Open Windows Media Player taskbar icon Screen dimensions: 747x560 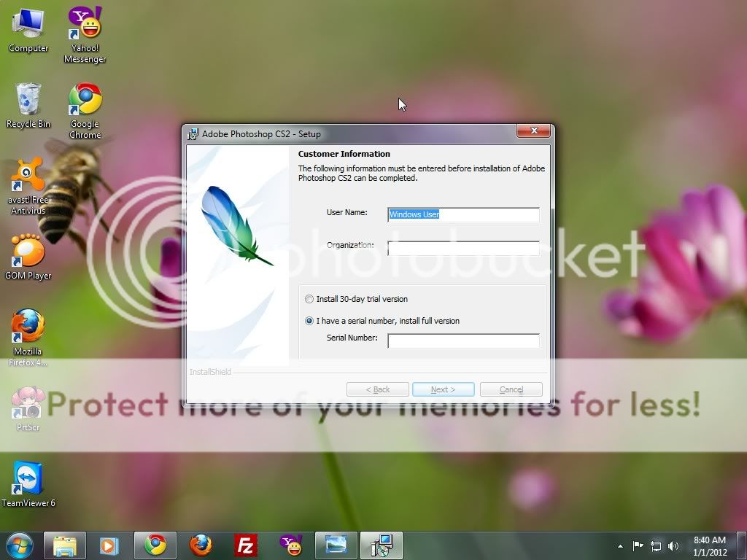109,545
